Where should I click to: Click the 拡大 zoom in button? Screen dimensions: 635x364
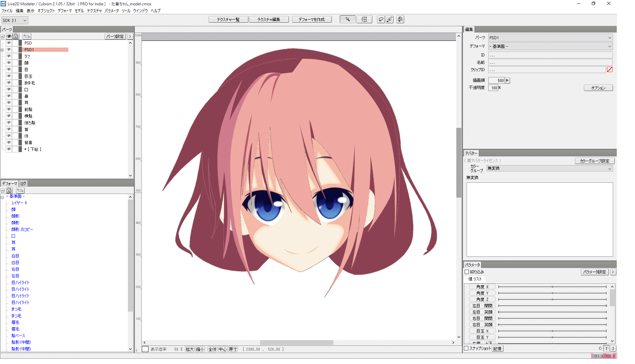tap(190, 349)
